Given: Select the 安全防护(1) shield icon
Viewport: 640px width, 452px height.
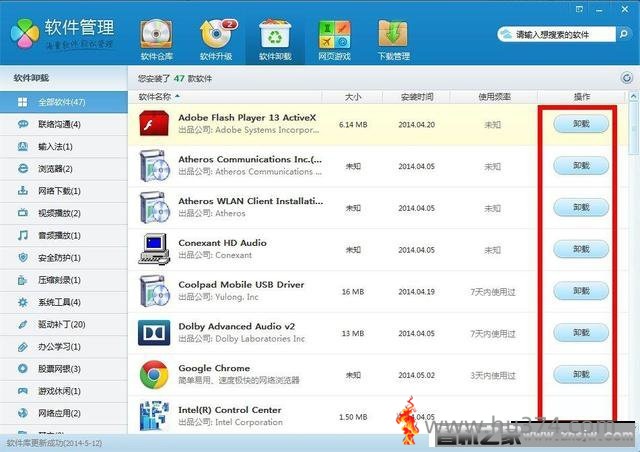Looking at the screenshot, I should (23, 258).
